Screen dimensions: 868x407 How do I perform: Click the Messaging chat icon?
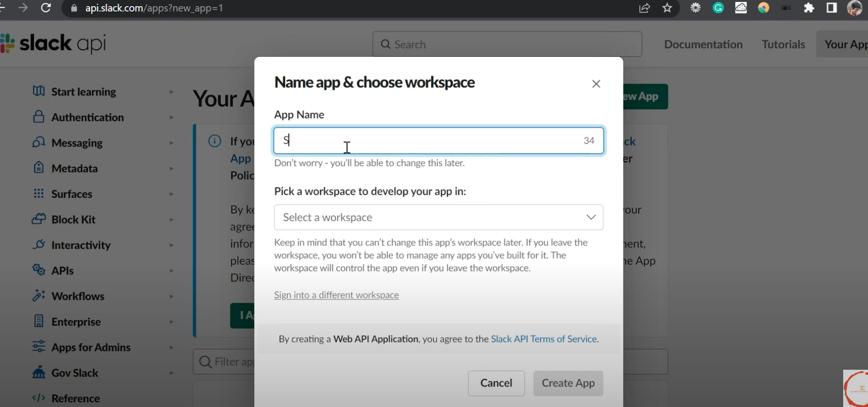click(39, 142)
